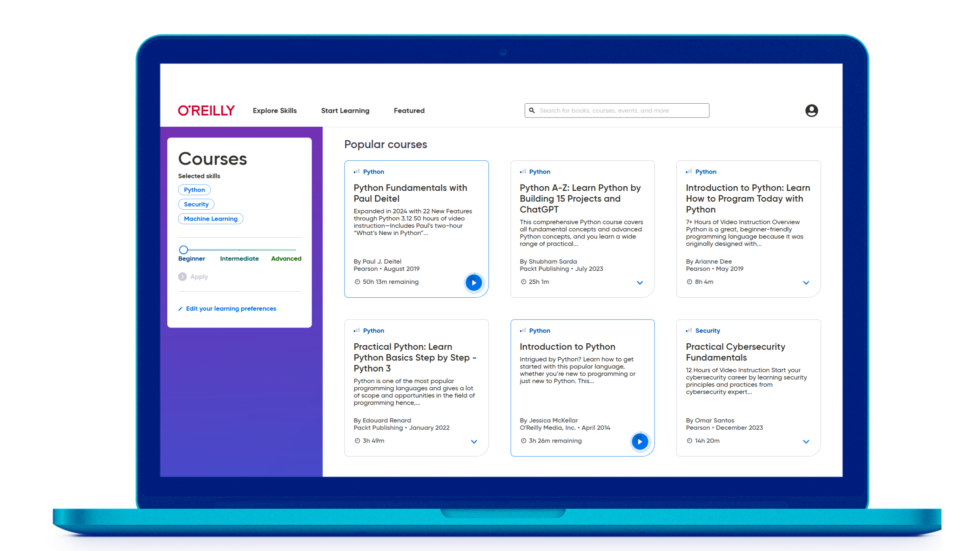980x551 pixels.
Task: Click level bars icon on Python Fundamentals card
Action: pyautogui.click(x=356, y=171)
